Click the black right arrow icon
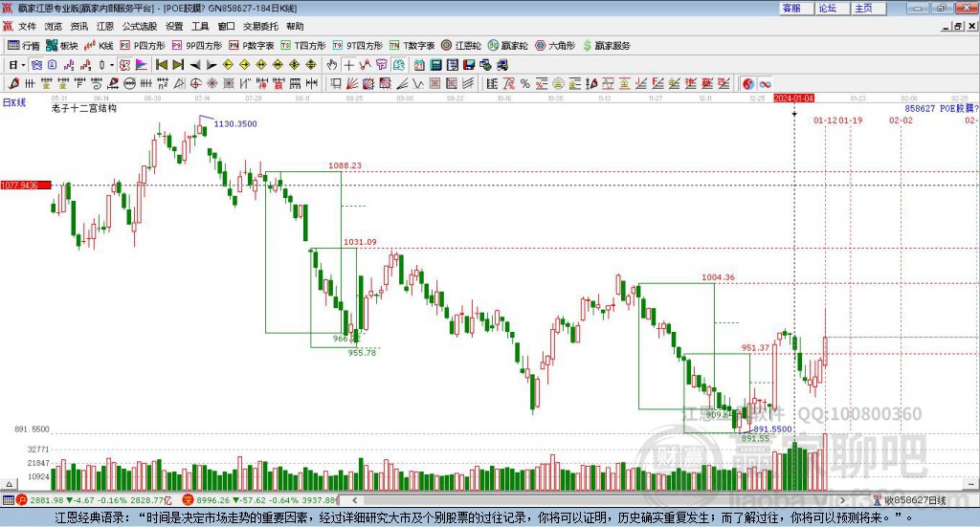Viewport: 980px width, 527px height. (x=212, y=65)
